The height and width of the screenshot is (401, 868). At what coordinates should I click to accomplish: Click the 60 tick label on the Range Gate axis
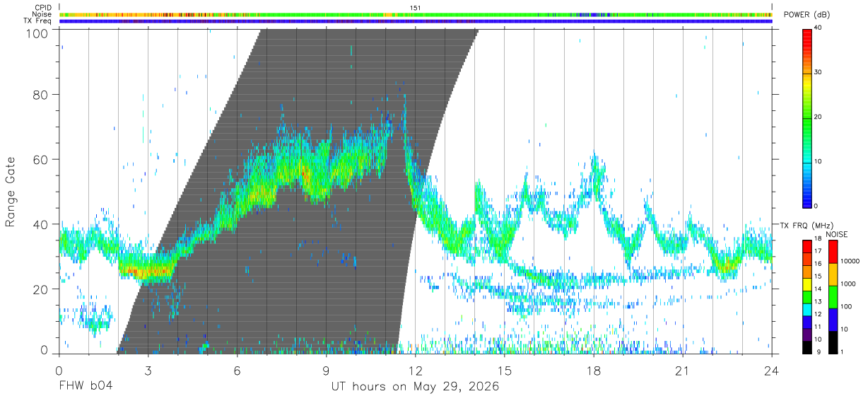tap(41, 159)
